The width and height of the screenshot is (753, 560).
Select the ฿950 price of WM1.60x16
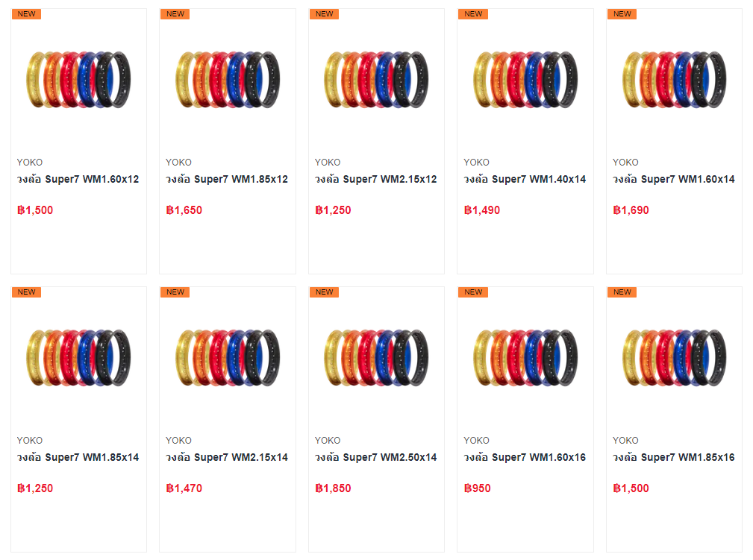[x=477, y=488]
